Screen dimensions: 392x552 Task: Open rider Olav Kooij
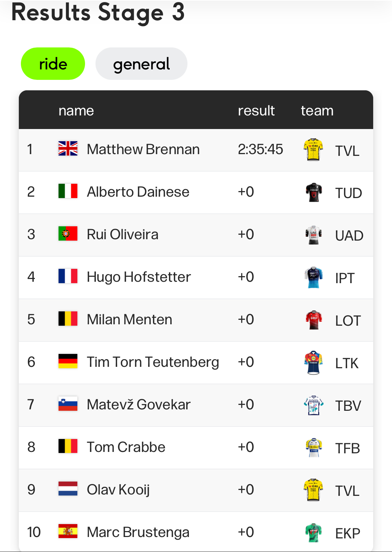[x=118, y=490]
